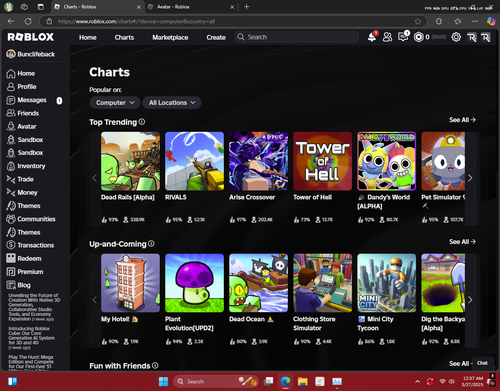Image resolution: width=500 pixels, height=391 pixels.
Task: Open the Chat button
Action: click(482, 363)
